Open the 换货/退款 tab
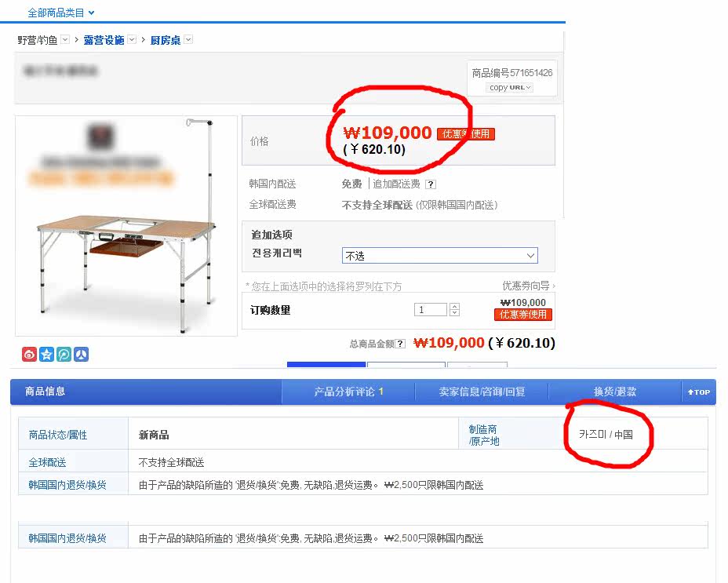 tap(615, 392)
